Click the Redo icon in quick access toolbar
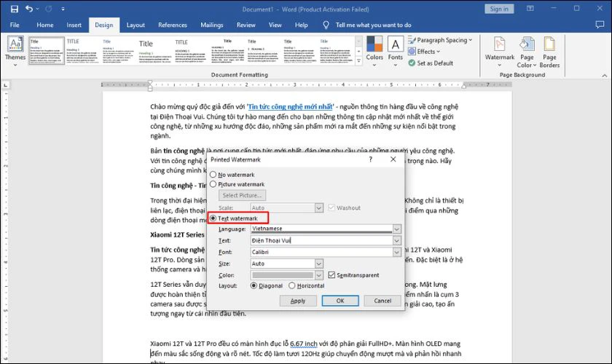612x364 pixels. tap(49, 9)
